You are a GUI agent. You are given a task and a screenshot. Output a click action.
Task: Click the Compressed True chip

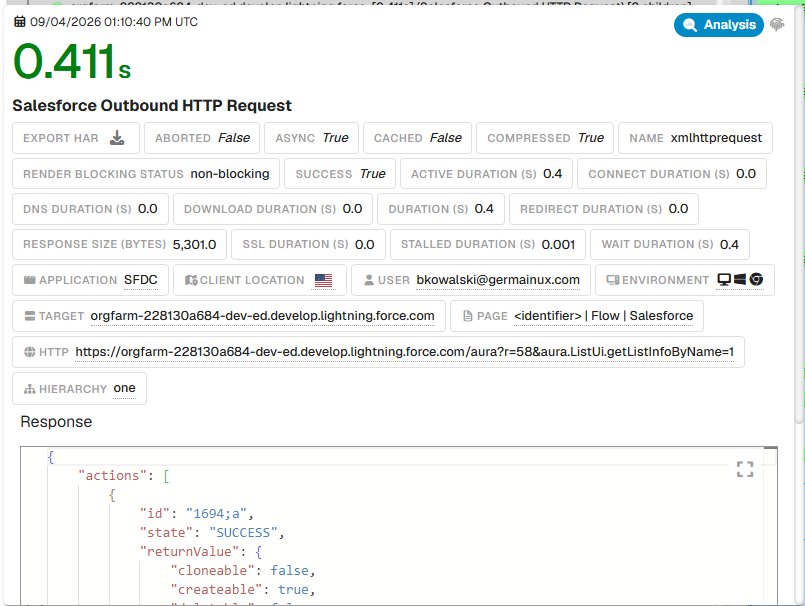tap(545, 138)
